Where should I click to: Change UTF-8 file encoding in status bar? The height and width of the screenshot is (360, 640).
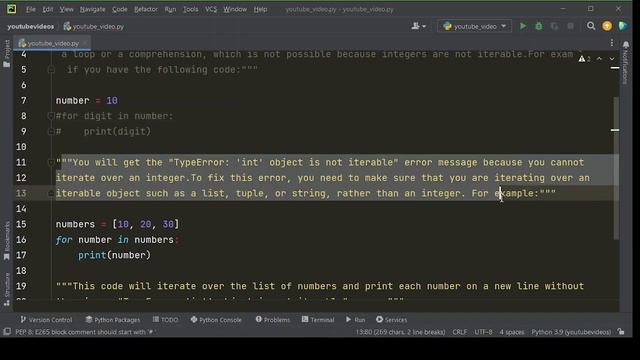483,332
